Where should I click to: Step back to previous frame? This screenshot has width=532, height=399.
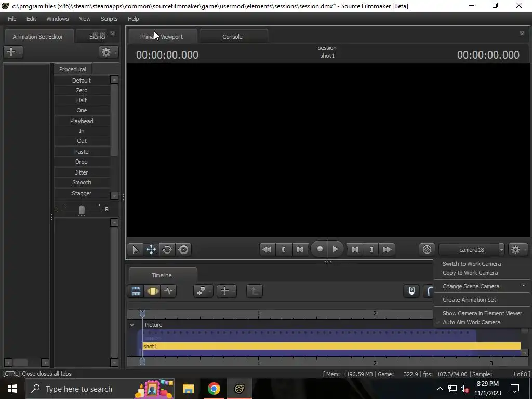[300, 250]
